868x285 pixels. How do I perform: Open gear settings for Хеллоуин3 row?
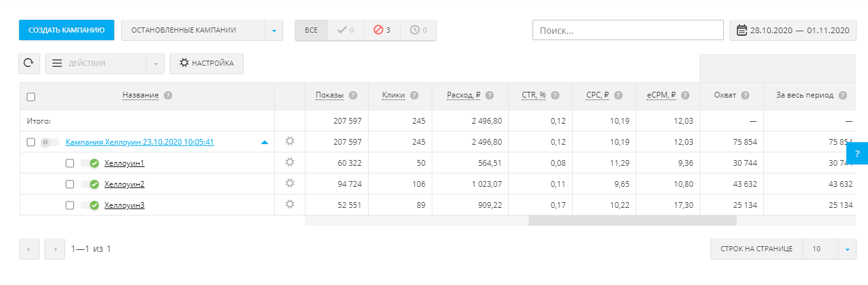290,205
